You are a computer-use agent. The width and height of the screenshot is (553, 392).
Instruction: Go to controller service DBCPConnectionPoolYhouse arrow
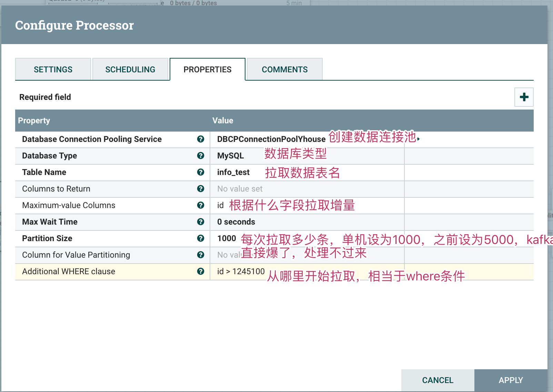tap(418, 139)
